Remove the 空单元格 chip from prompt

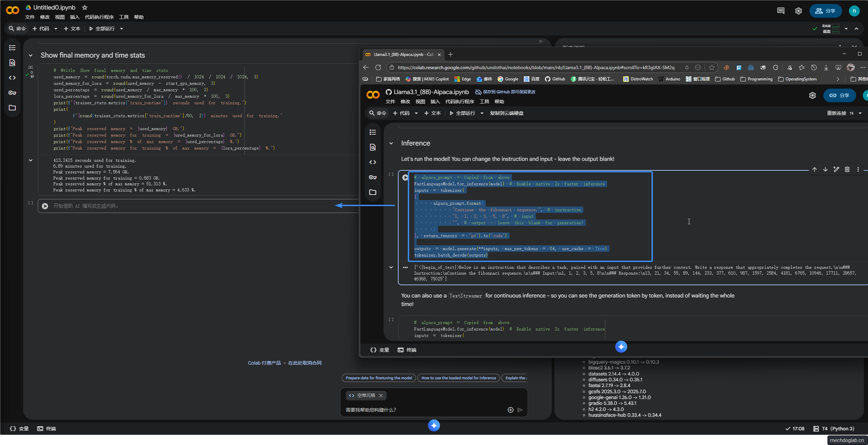[381, 395]
